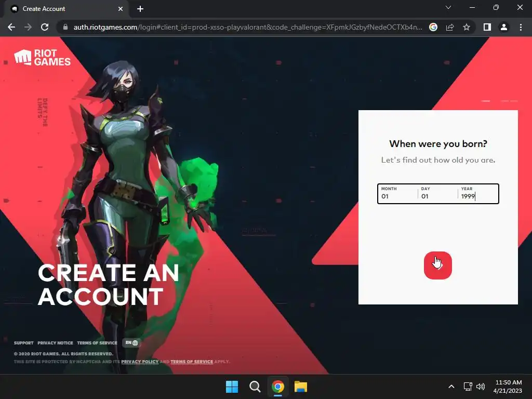Click Chrome icon in taskbar
Image resolution: width=532 pixels, height=399 pixels.
click(278, 387)
